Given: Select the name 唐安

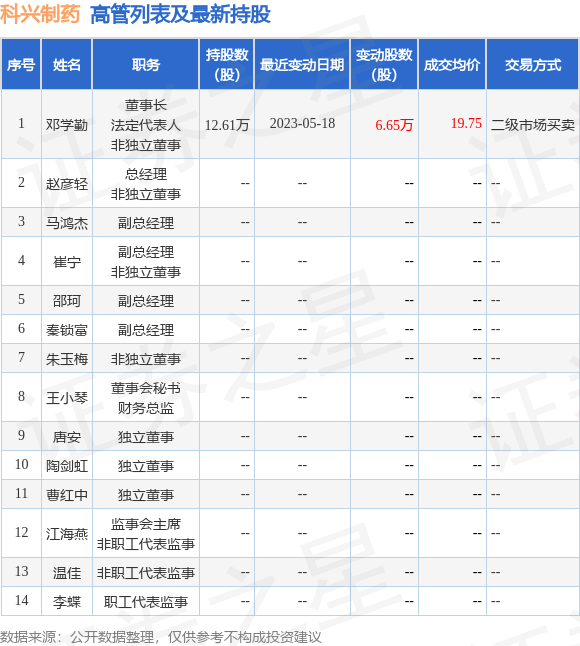Looking at the screenshot, I should pos(67,437).
